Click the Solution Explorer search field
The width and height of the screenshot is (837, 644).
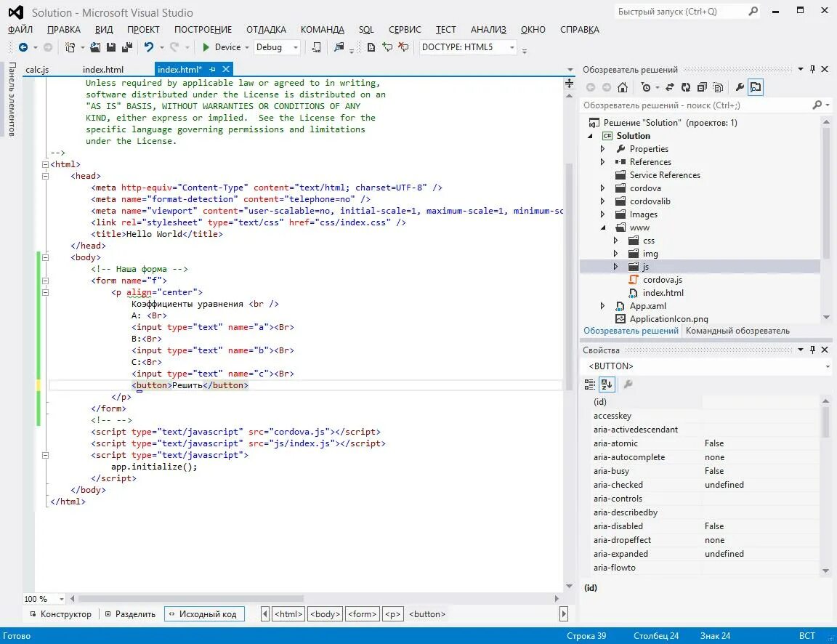pos(696,105)
